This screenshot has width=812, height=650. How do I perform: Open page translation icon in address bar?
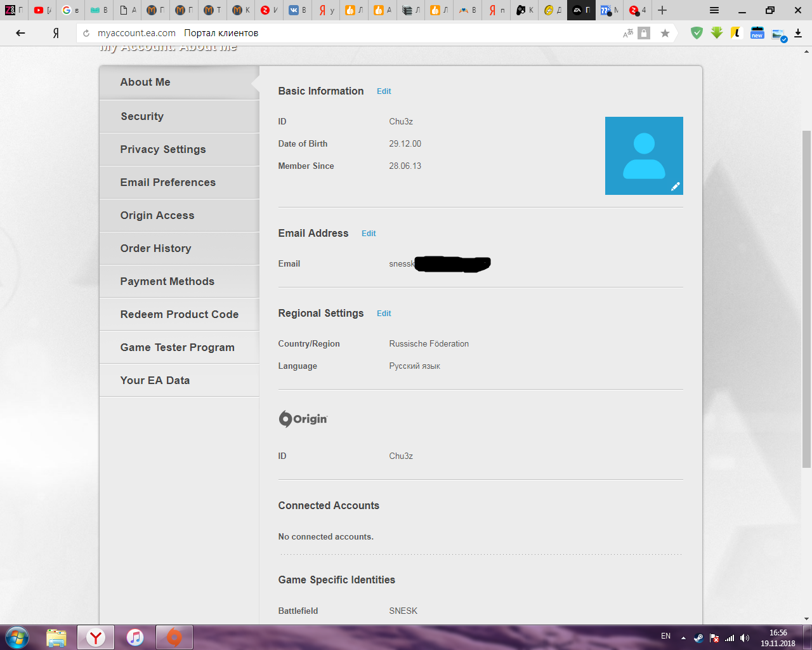point(628,33)
